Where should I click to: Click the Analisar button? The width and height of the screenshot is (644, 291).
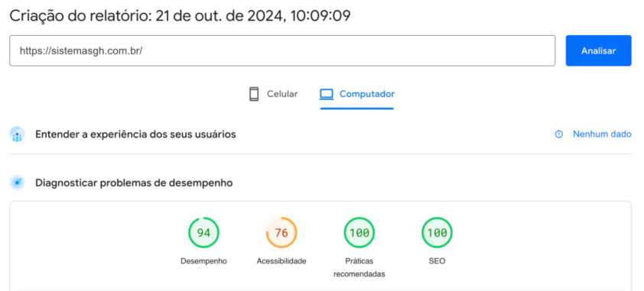pos(598,51)
